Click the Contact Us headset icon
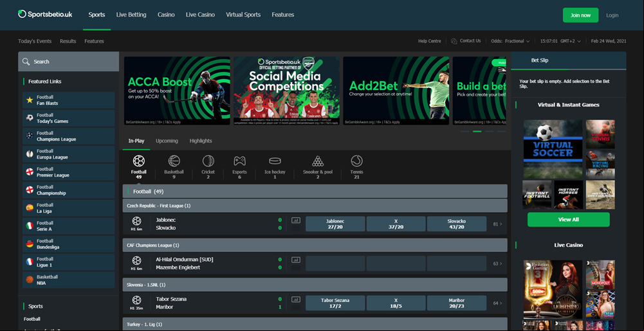 click(454, 41)
